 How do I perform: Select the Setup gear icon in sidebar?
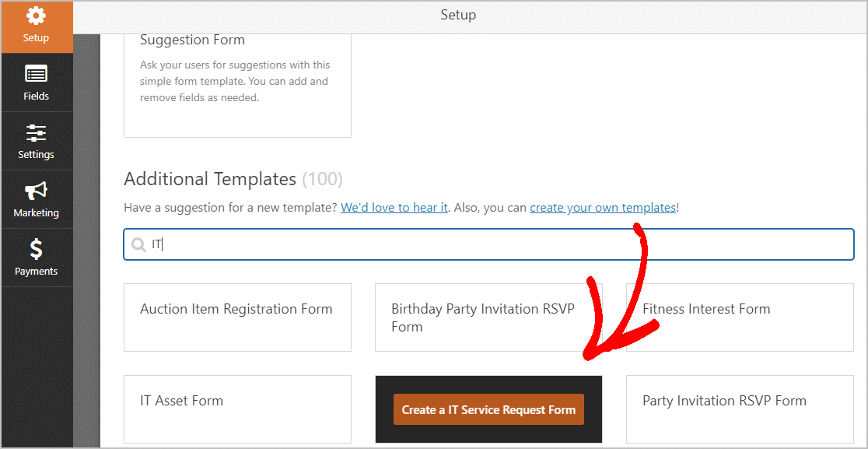pos(36,14)
